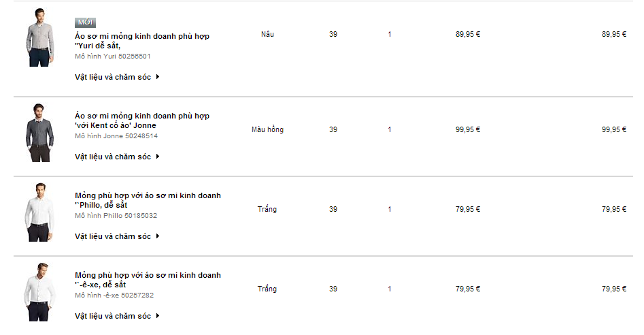Open product title '-ê-xe, dễ sắt'
644x335 pixels.
148,280
